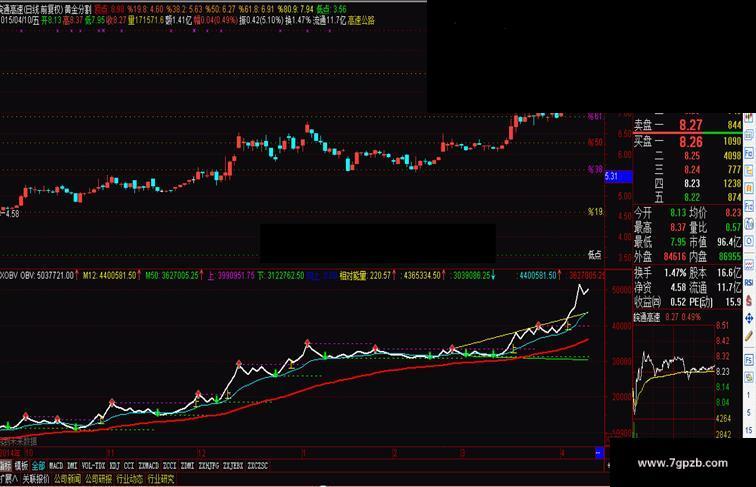Click the 外盘 value 84616
The width and height of the screenshot is (756, 487).
675,257
